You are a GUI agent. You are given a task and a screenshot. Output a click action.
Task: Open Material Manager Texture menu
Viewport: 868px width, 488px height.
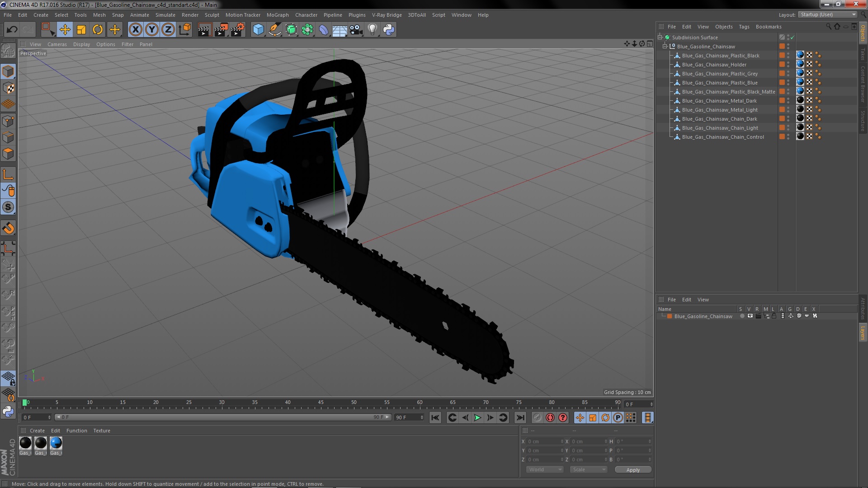102,431
